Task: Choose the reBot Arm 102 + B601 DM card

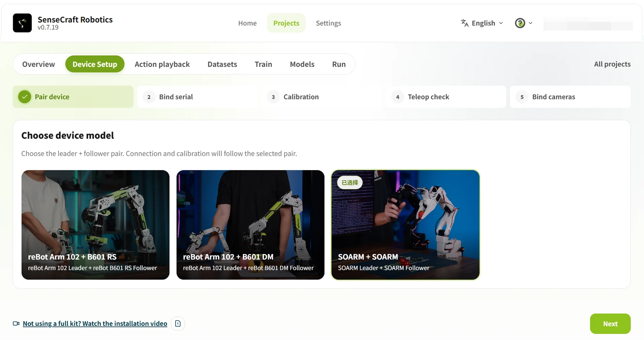Action: [x=251, y=225]
